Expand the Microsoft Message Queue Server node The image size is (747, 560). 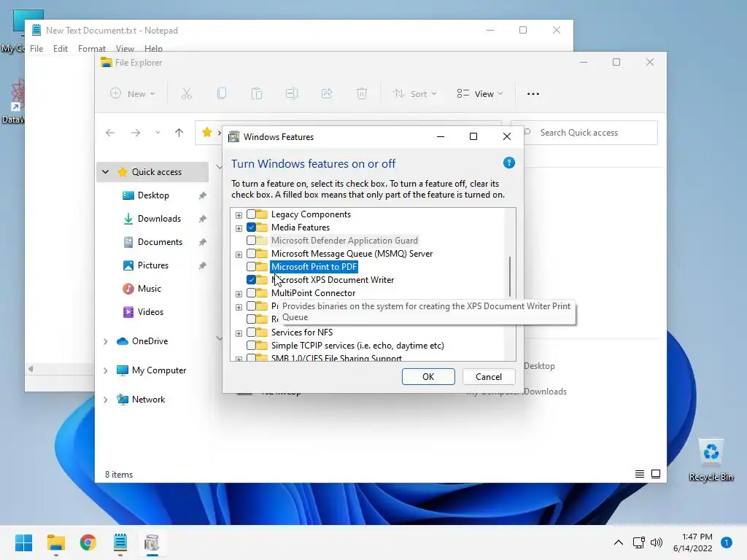(239, 254)
